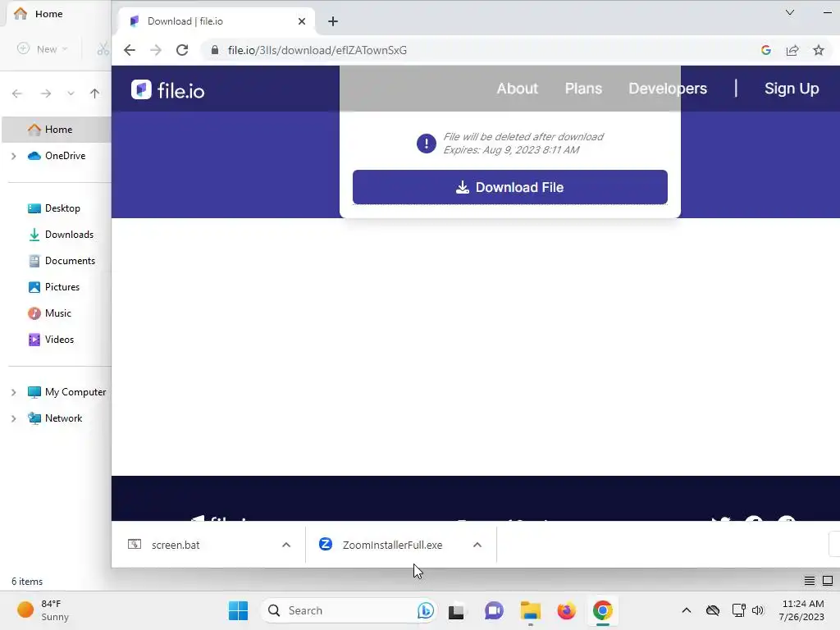
Task: Select Network in navigation pane
Action: 57,418
